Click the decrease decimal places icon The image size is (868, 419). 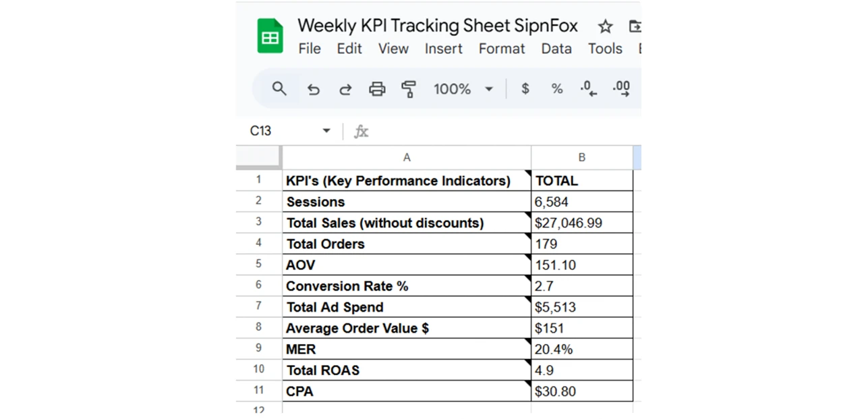tap(589, 89)
